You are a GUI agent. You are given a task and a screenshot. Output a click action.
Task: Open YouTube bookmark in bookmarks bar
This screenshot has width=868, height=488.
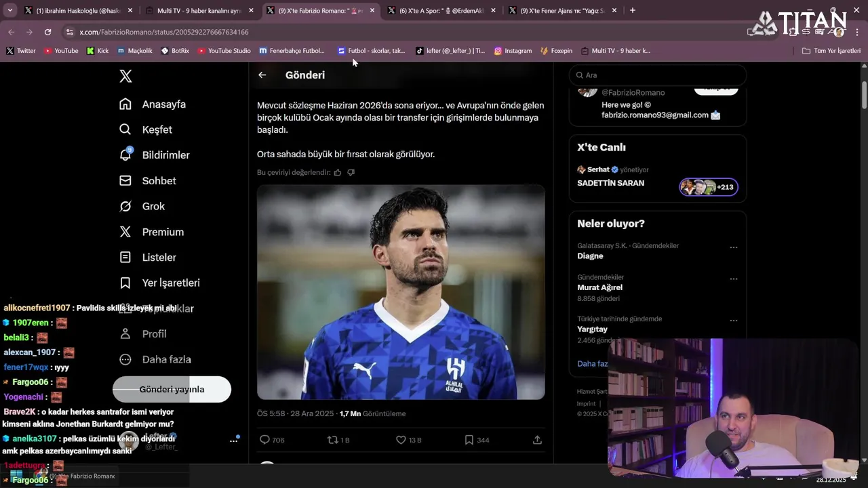61,51
